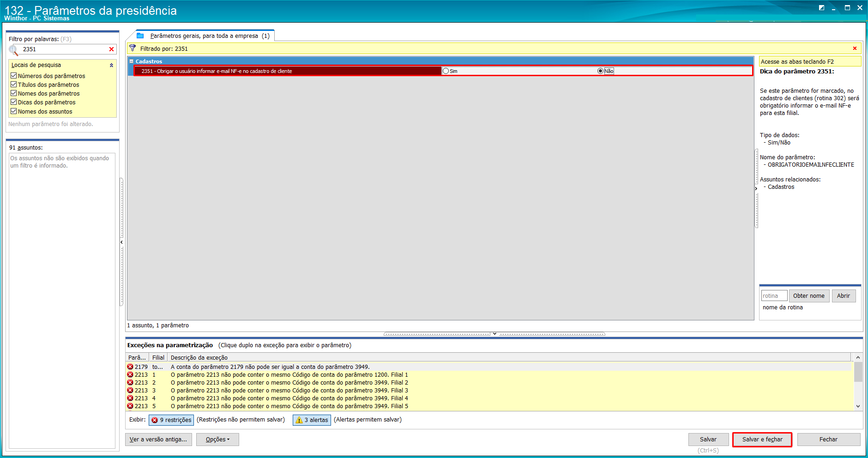Click the error icon of parameter 2179 row
This screenshot has width=868, height=458.
point(130,367)
